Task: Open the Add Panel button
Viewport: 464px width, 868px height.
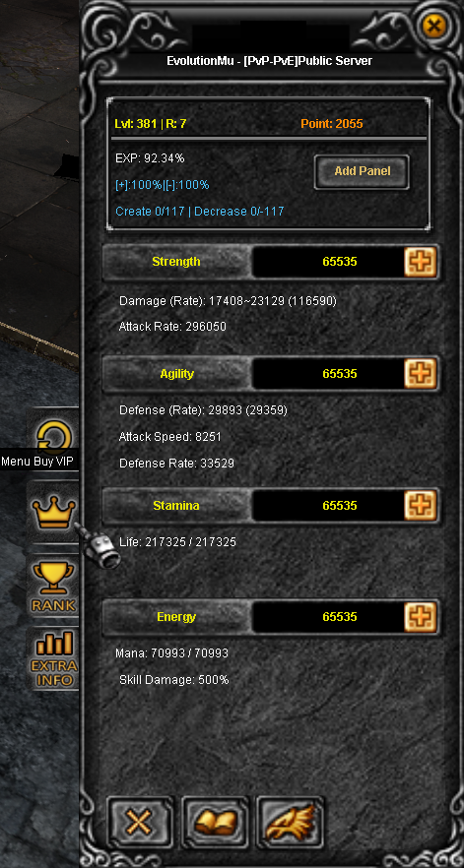Action: 362,171
